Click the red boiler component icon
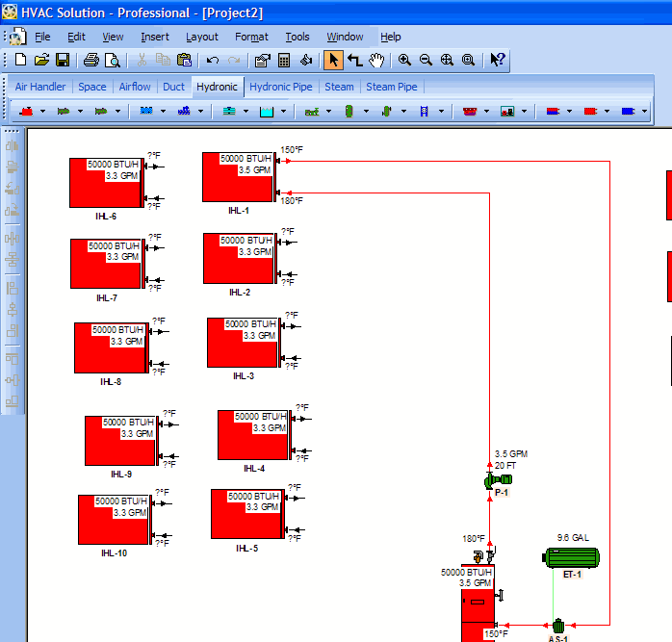This screenshot has height=642, width=672. click(x=27, y=112)
